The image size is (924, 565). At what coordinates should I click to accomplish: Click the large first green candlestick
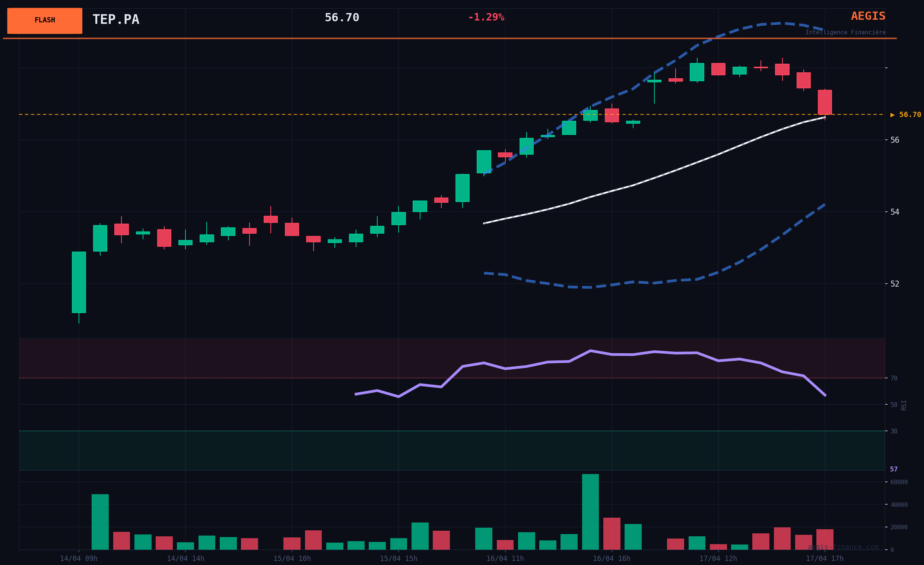(x=79, y=282)
